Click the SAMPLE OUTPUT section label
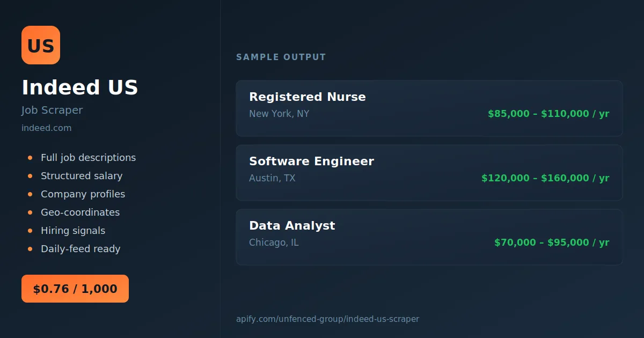The width and height of the screenshot is (644, 338). point(281,57)
